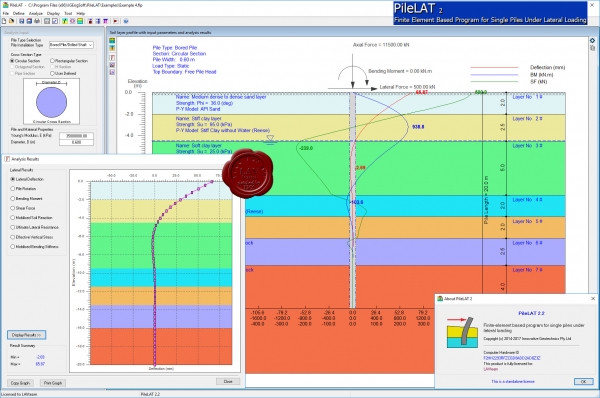Click the Save file toolbar icon
The height and width of the screenshot is (398, 600).
[21, 21]
